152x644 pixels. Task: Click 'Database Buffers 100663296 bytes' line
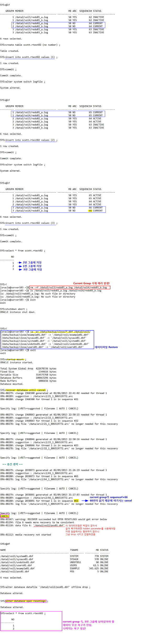(28, 378)
